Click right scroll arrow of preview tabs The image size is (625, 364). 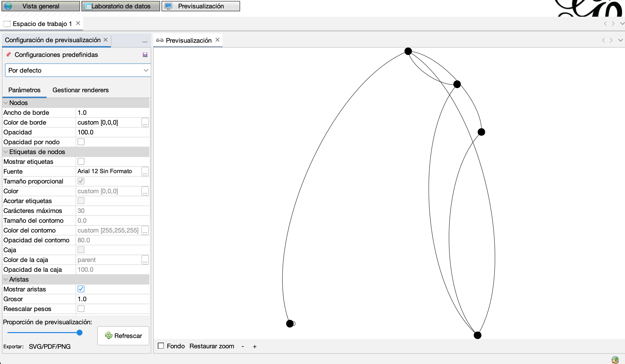tap(611, 40)
